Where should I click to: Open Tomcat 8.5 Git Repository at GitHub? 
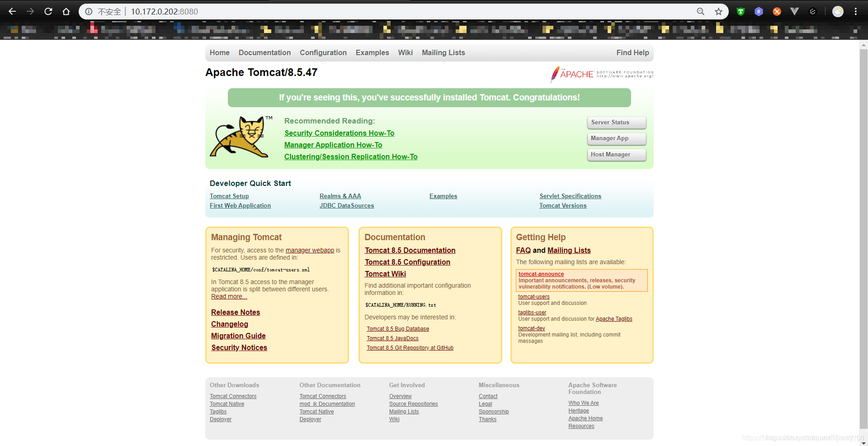410,348
